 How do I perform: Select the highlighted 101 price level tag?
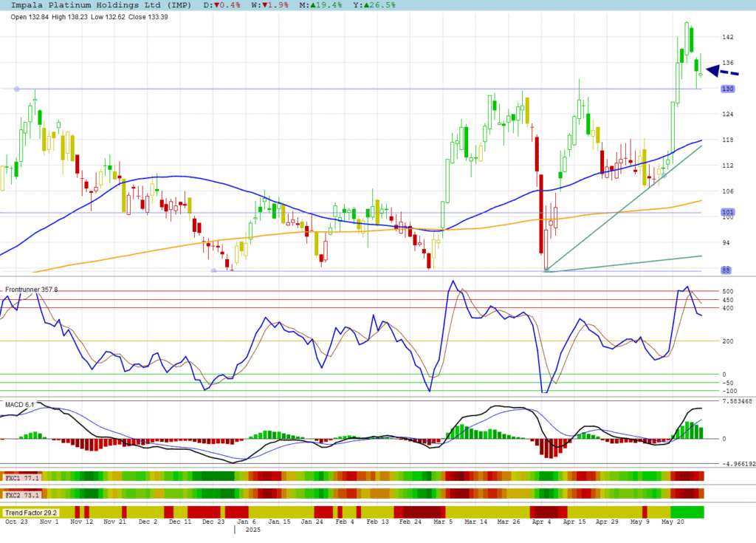click(727, 212)
